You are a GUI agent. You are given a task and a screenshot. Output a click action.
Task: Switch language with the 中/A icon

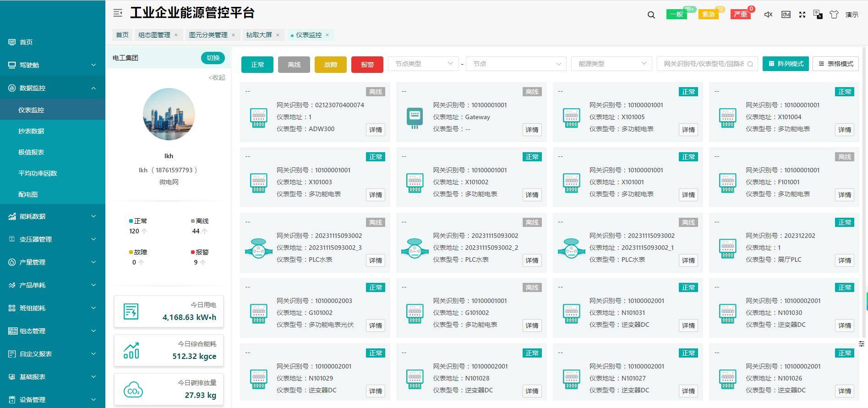pyautogui.click(x=818, y=15)
